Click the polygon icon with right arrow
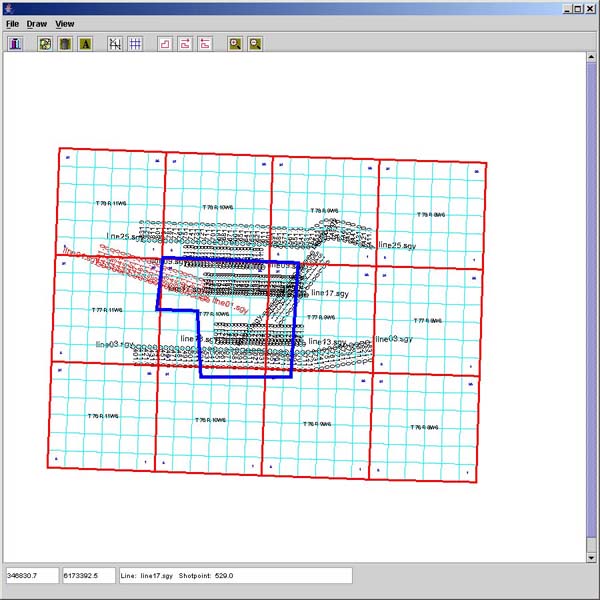Image resolution: width=600 pixels, height=600 pixels. [185, 43]
